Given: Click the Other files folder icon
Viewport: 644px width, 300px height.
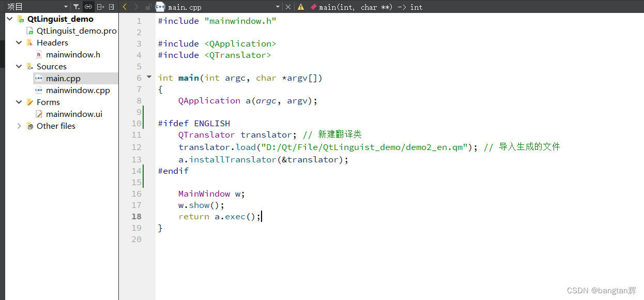Looking at the screenshot, I should (30, 126).
